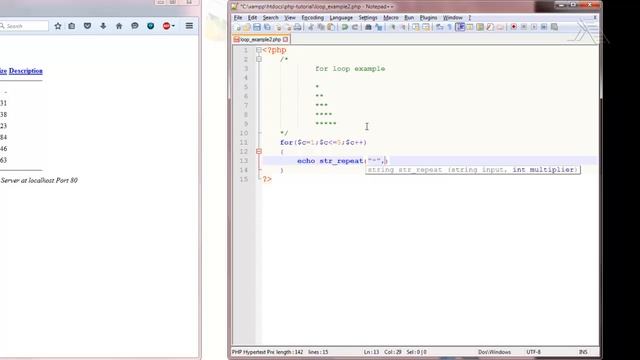Click the INS insert mode indicator

coord(583,352)
